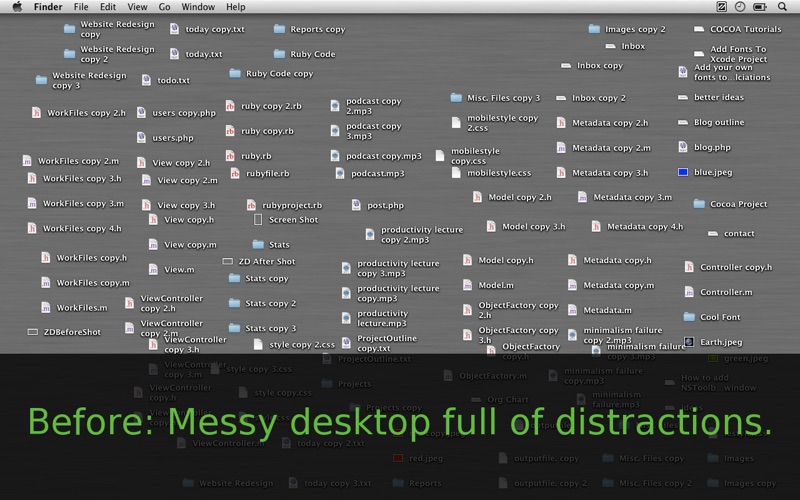Select the todo.txt file icon
Viewport: 800px width, 500px height.
pyautogui.click(x=146, y=80)
